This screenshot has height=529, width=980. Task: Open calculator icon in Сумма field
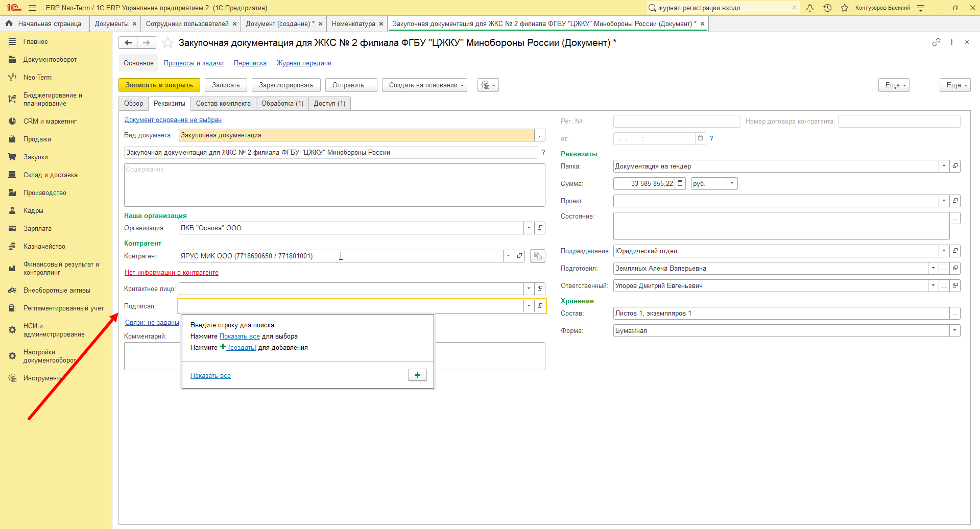tap(680, 183)
